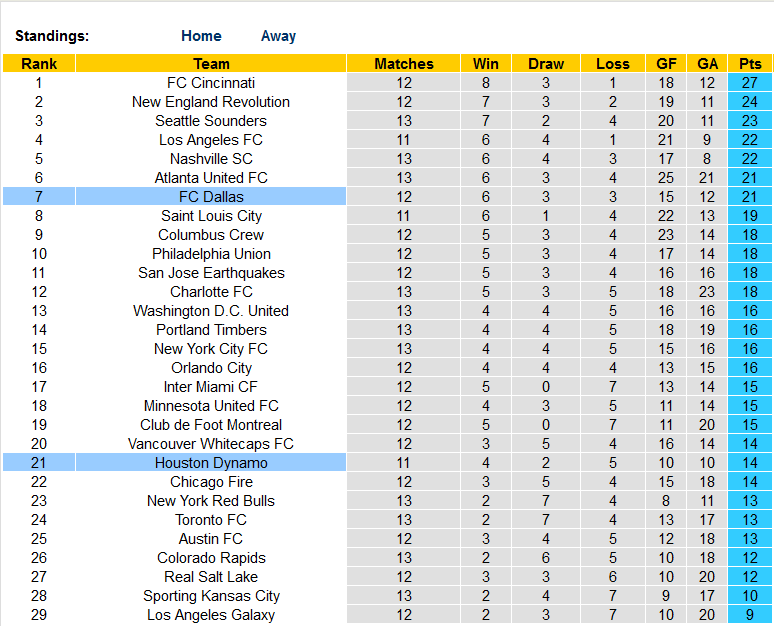The image size is (774, 626).
Task: Click the Rank column header
Action: click(x=38, y=64)
